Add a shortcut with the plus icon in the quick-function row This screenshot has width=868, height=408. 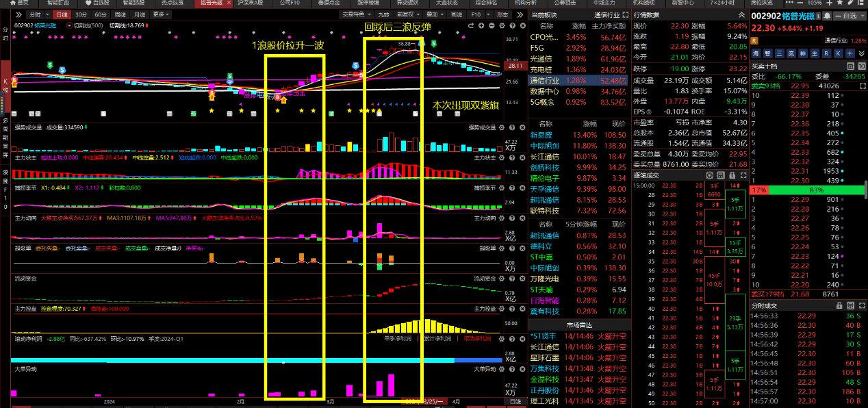(x=852, y=53)
